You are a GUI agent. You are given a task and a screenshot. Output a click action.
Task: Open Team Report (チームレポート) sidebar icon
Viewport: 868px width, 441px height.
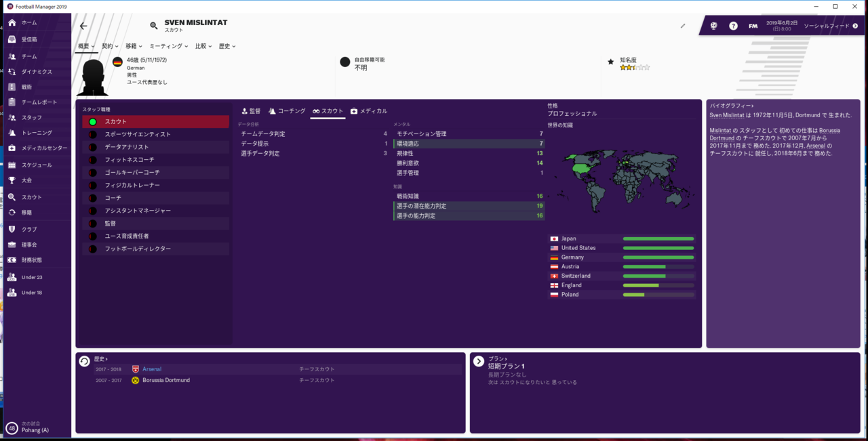point(12,102)
